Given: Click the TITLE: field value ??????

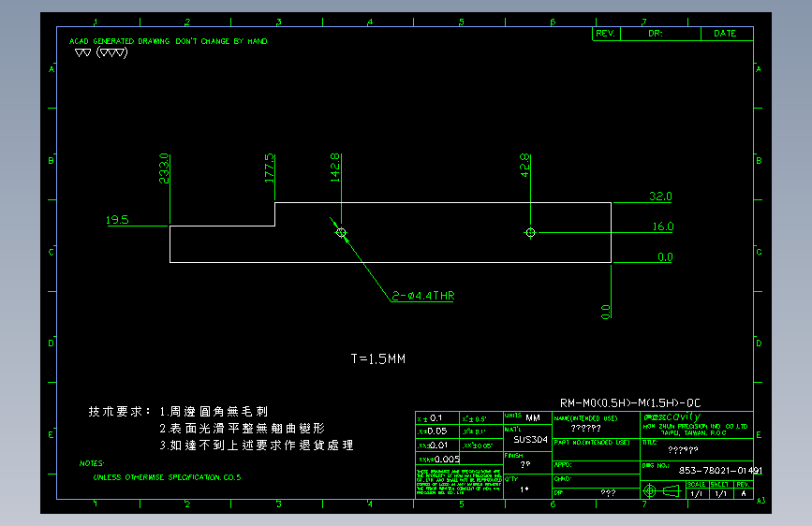Looking at the screenshot, I should 683,450.
